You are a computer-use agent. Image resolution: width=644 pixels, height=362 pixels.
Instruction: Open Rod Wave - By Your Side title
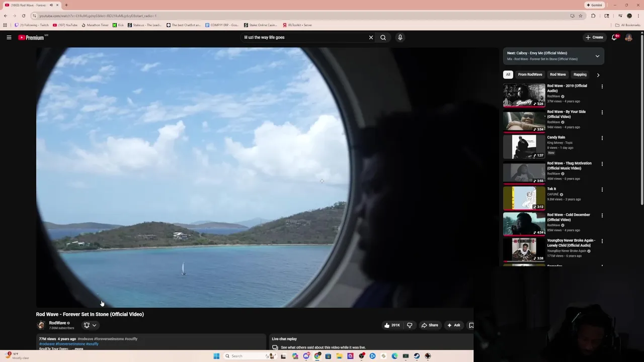[567, 114]
